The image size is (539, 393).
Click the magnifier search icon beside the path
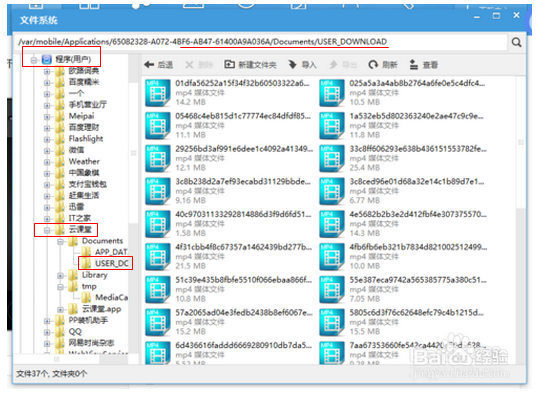(516, 42)
